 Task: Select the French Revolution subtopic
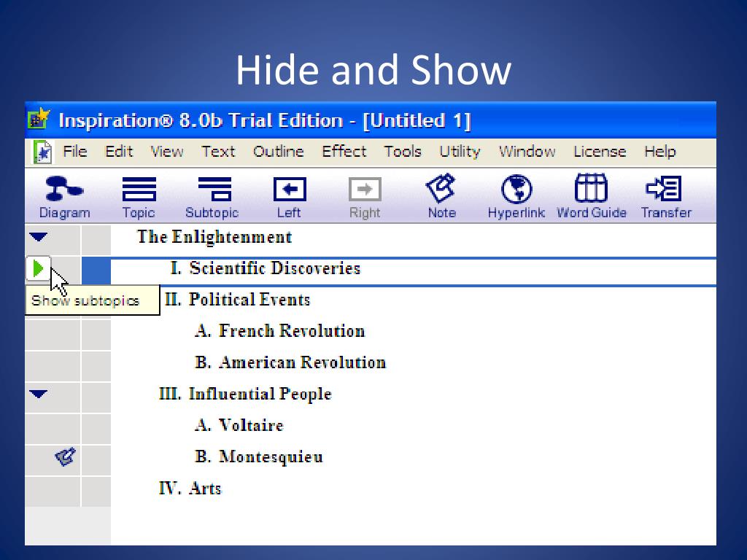point(292,331)
